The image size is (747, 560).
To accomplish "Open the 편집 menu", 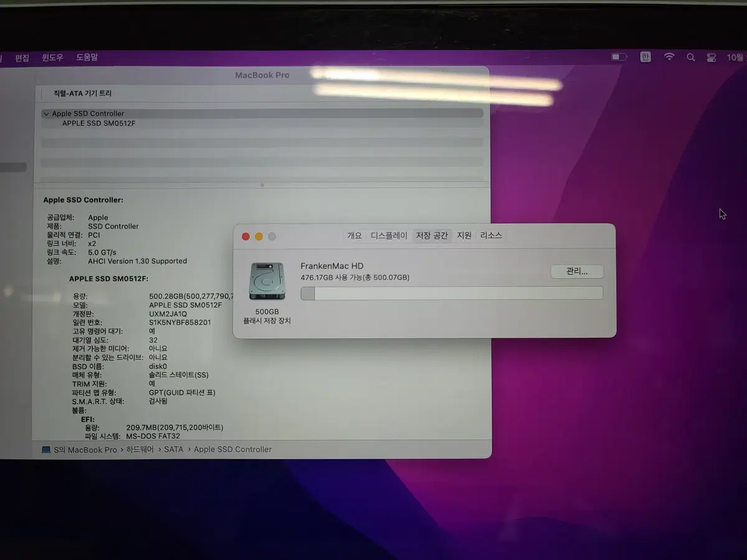I will point(22,57).
